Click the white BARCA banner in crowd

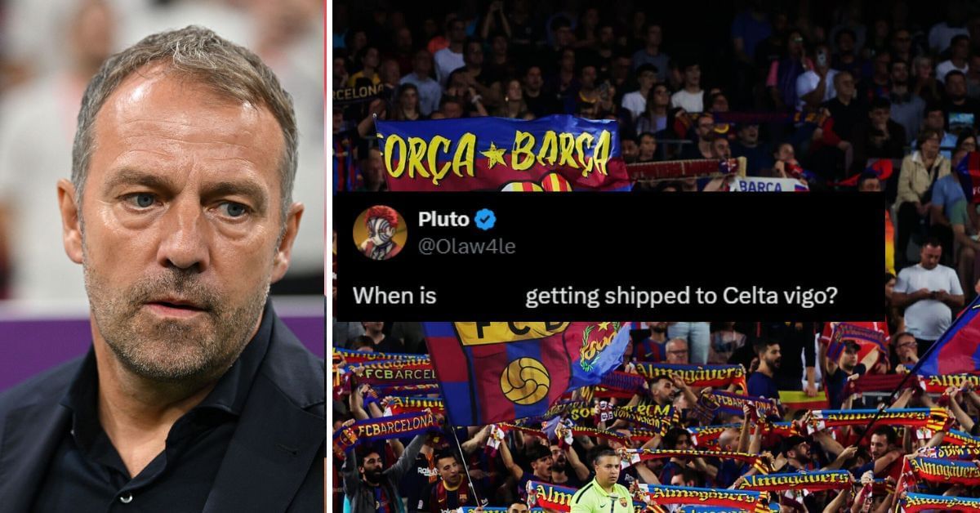[768, 184]
